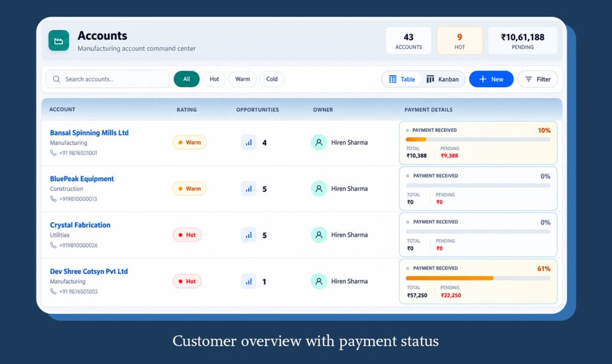Click opportunities chart icon for Dev Shree Cotsyn
The image size is (612, 364).
coord(249,282)
